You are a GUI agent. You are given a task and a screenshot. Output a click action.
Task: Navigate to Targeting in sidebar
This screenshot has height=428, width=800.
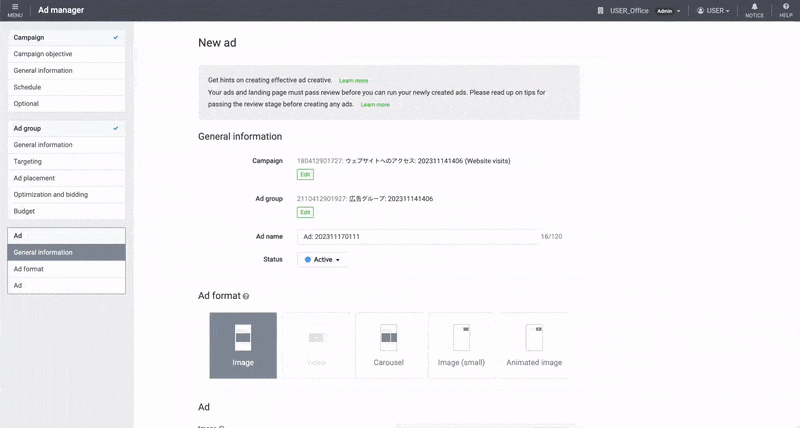click(28, 161)
